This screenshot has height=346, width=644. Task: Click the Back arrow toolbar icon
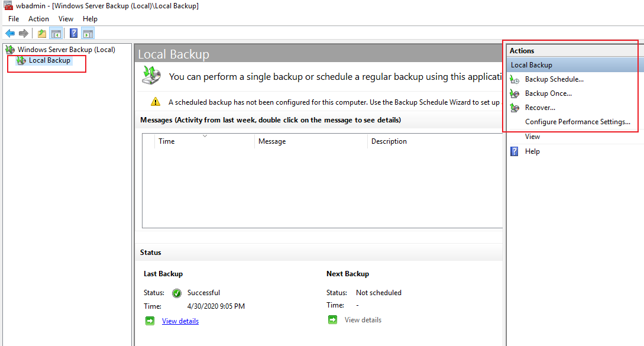[x=10, y=33]
